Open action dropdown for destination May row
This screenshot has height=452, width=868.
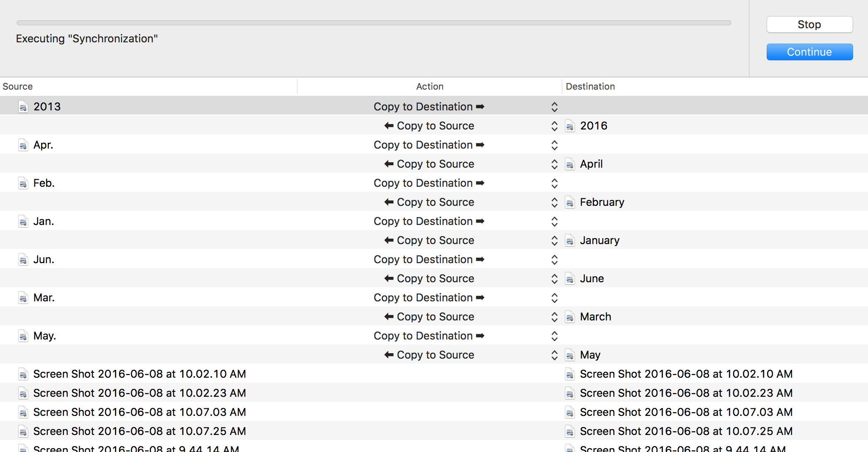tap(554, 355)
